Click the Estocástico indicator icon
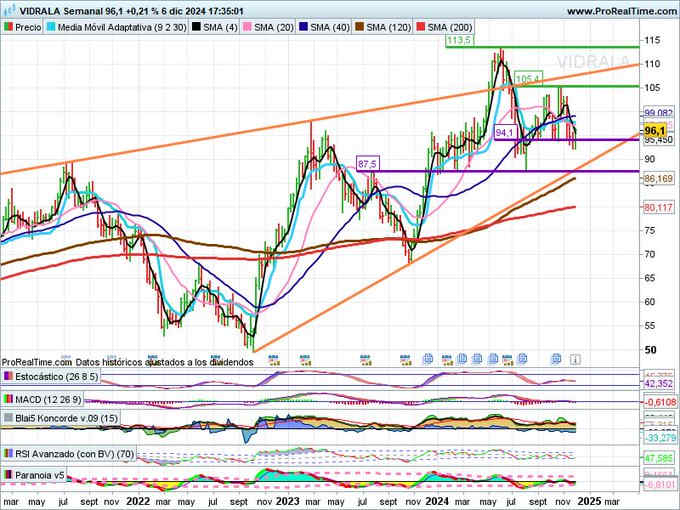Image resolution: width=680 pixels, height=510 pixels. coord(8,376)
